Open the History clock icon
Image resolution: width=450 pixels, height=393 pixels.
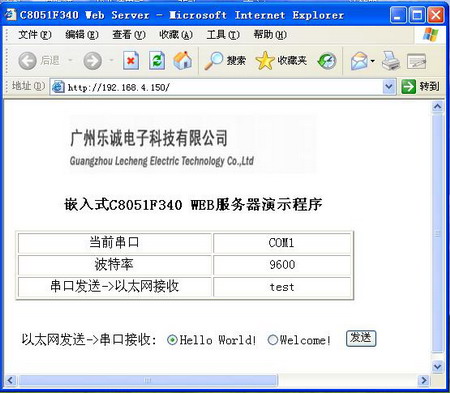326,61
